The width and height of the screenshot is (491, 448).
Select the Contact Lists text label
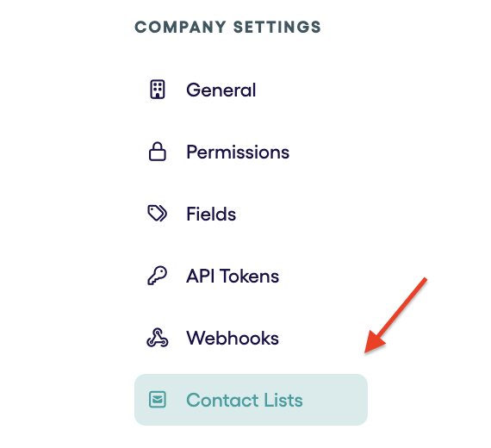[245, 401]
